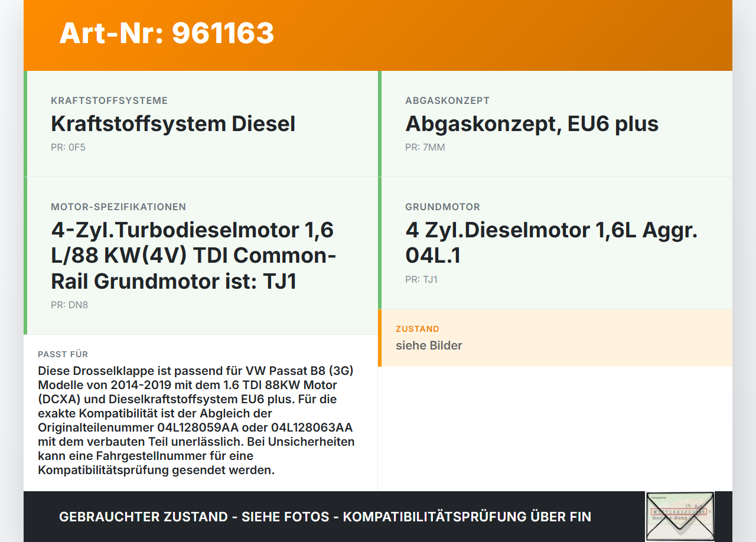756x542 pixels.
Task: Click the green Abgaskonzept accent bar
Action: pos(380,124)
